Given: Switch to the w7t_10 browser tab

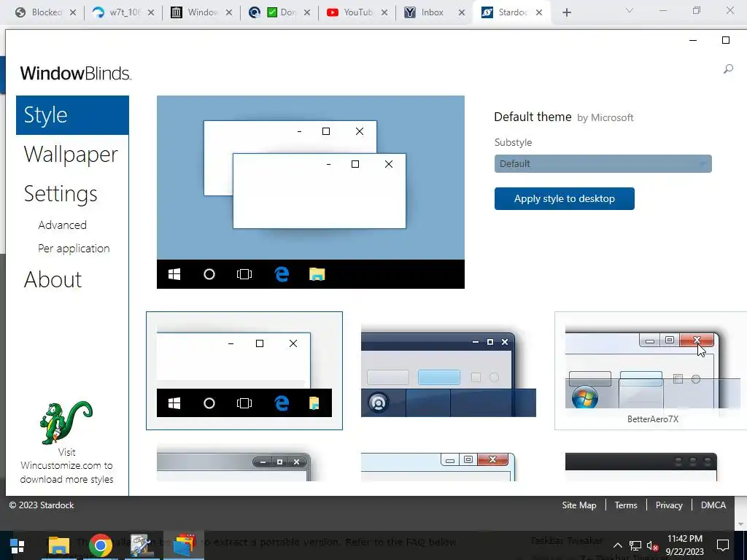Looking at the screenshot, I should pyautogui.click(x=124, y=12).
